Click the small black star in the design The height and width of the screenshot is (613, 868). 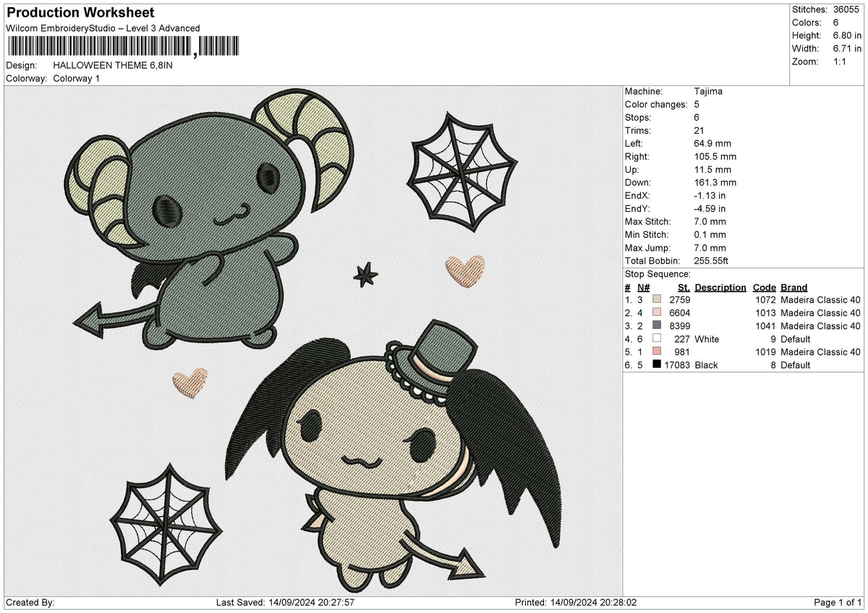[365, 274]
